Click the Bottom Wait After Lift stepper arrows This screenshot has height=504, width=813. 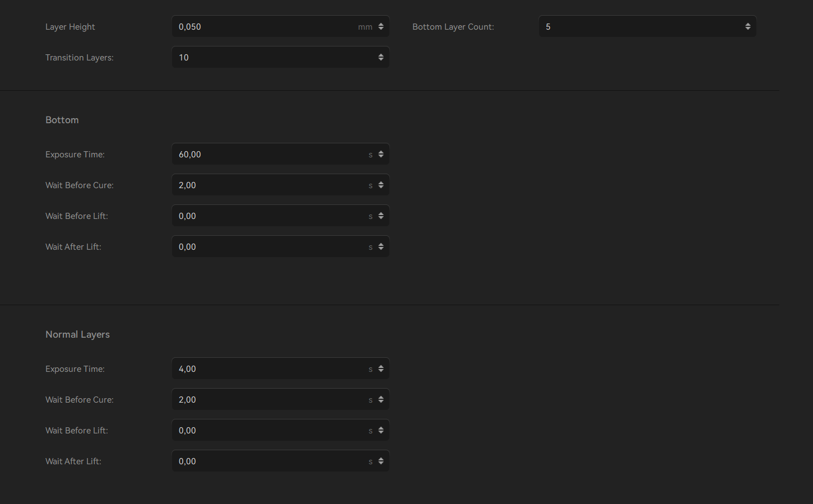[x=381, y=246]
